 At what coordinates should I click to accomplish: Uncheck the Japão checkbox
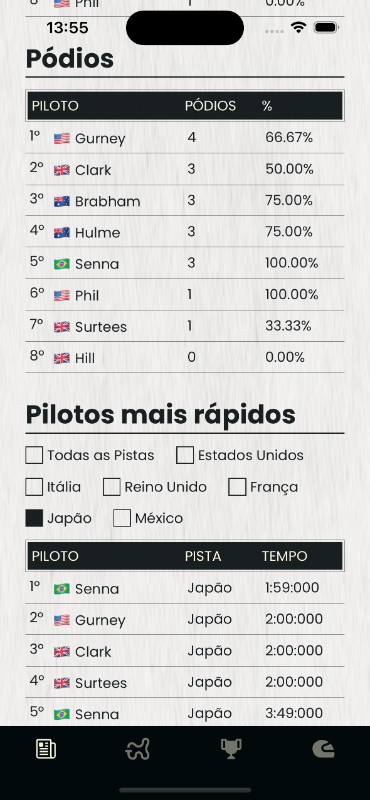pos(34,518)
